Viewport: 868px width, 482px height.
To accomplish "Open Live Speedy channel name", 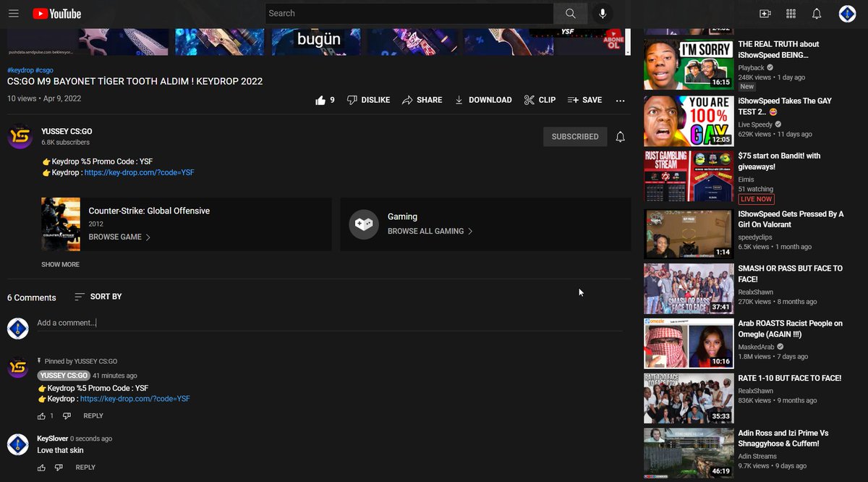I will (755, 124).
